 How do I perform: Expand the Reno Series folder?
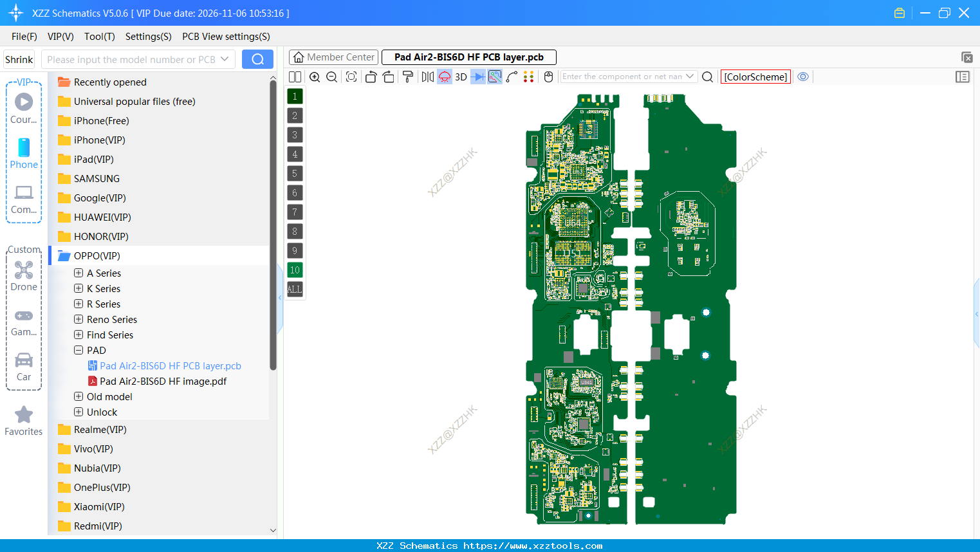[x=78, y=319]
